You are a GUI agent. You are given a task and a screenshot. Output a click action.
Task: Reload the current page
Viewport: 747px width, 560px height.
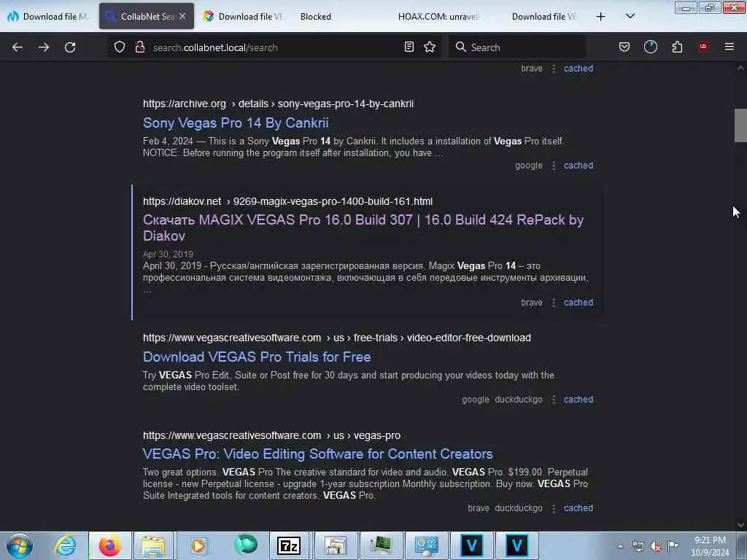pyautogui.click(x=70, y=47)
